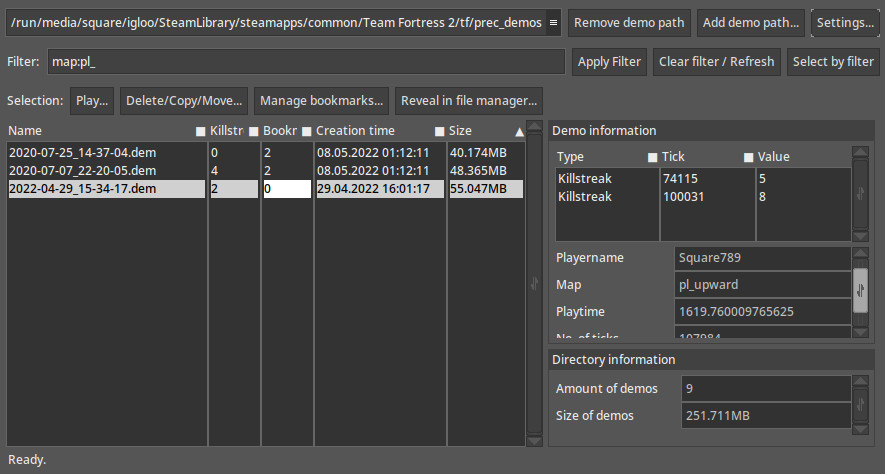Click the Playtime field showing 1619.760009765625
885x474 pixels.
pyautogui.click(x=763, y=311)
